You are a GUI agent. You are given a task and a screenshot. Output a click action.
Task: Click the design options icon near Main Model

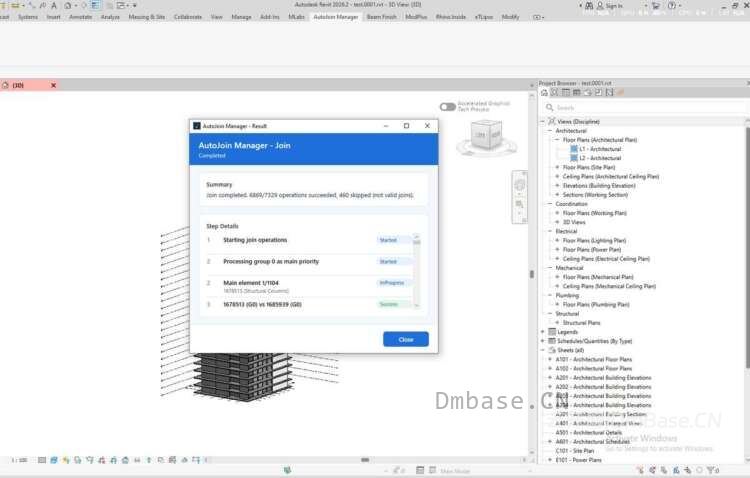[x=420, y=470]
